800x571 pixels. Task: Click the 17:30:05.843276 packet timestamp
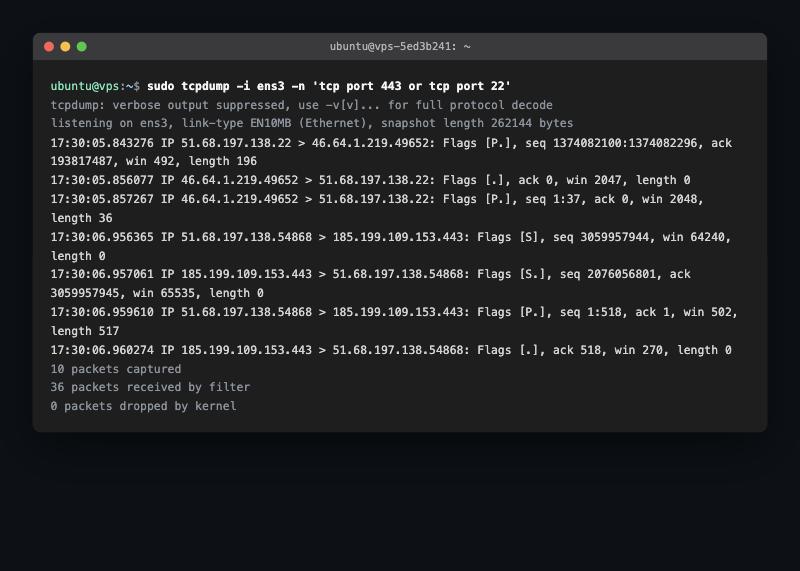tap(102, 143)
